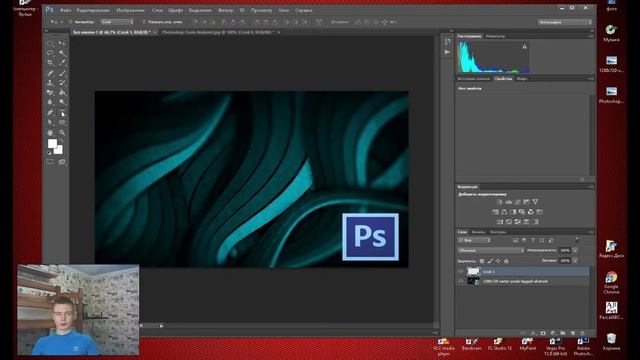The image size is (640, 360).
Task: Open the Изображение menu
Action: (131, 10)
